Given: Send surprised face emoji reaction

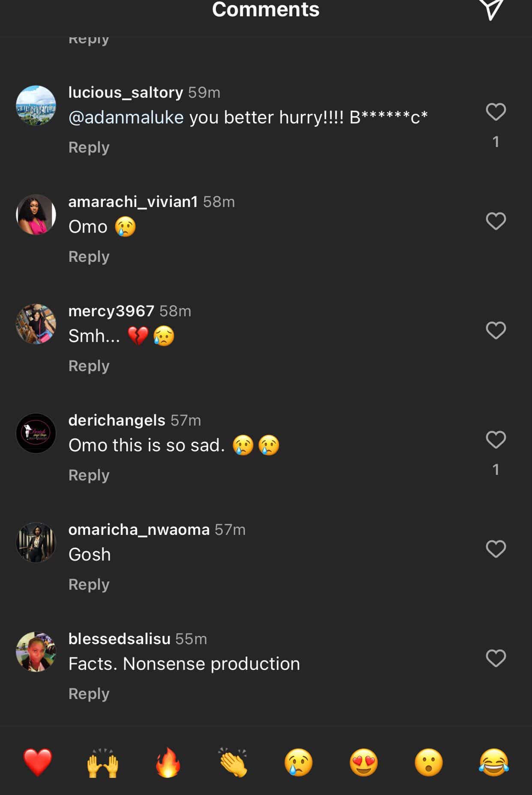Looking at the screenshot, I should pyautogui.click(x=429, y=762).
